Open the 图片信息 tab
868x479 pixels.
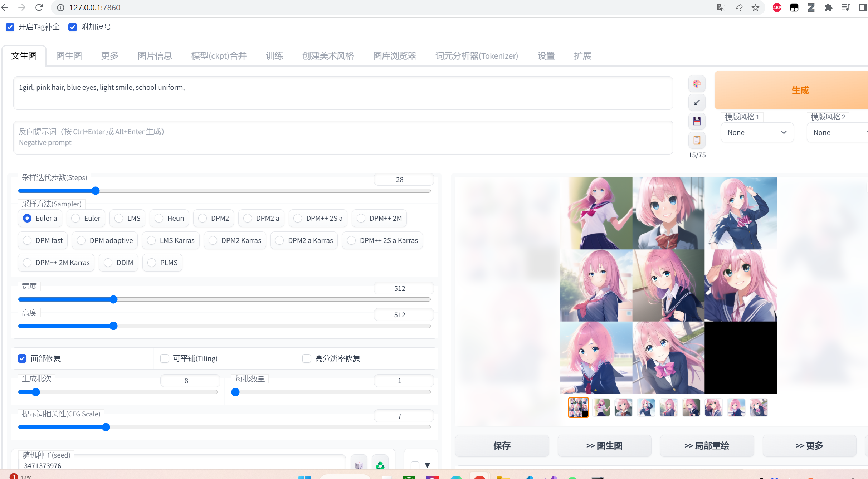155,56
